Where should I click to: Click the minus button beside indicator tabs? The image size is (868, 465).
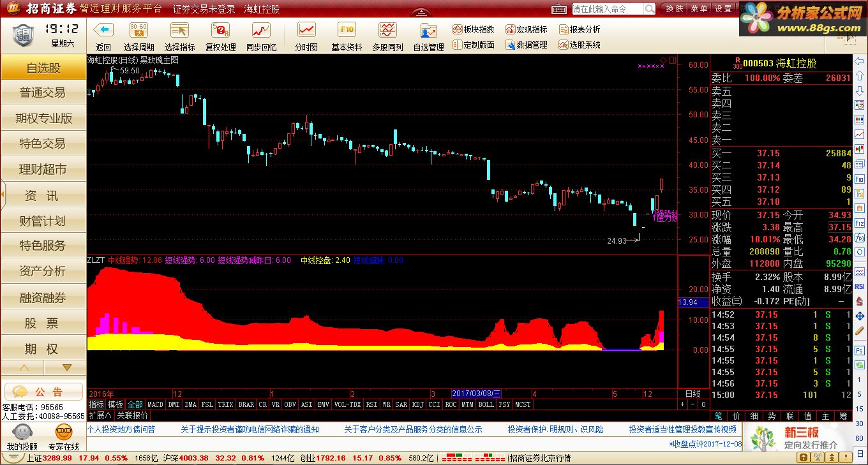(692, 404)
